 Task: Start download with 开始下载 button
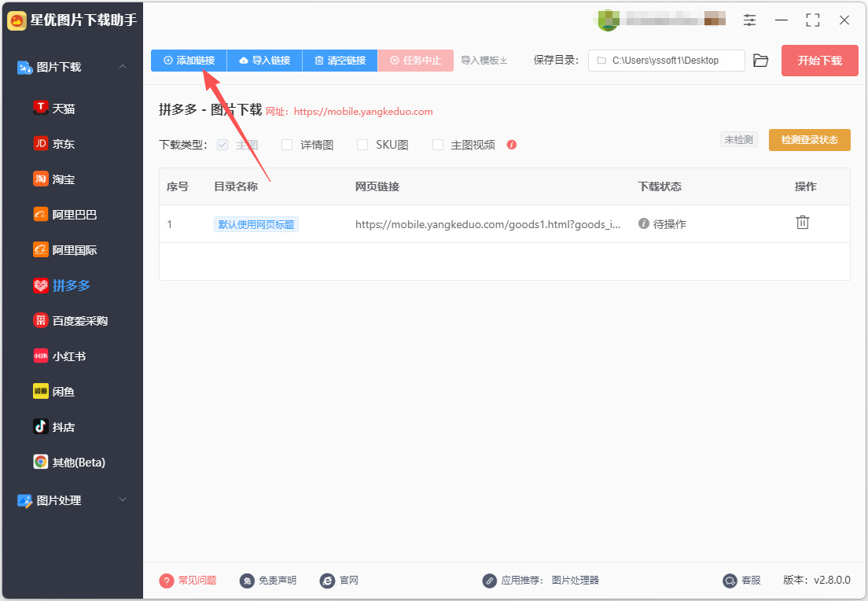pos(820,61)
